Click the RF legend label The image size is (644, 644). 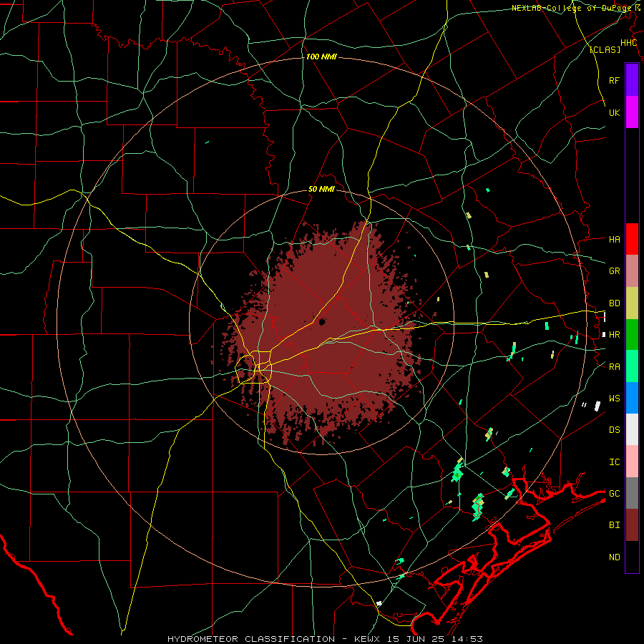click(x=614, y=80)
